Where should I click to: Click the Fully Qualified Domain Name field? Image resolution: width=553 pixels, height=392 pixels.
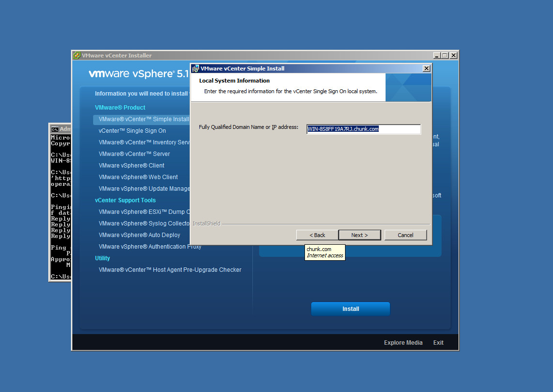tap(363, 129)
